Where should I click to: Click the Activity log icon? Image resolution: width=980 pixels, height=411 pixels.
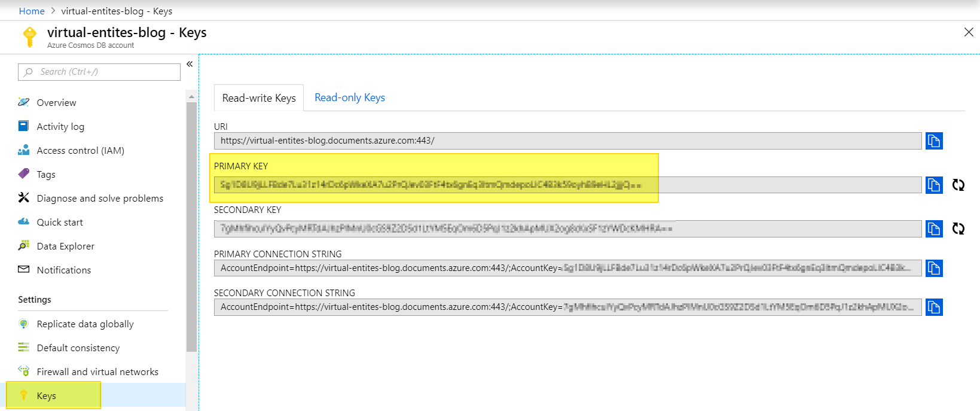(24, 126)
